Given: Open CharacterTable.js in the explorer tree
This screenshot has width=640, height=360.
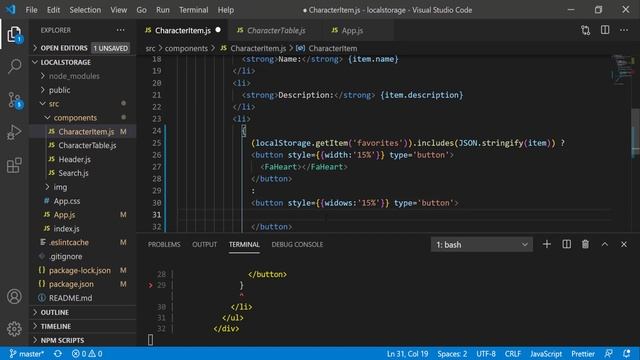Looking at the screenshot, I should point(87,146).
